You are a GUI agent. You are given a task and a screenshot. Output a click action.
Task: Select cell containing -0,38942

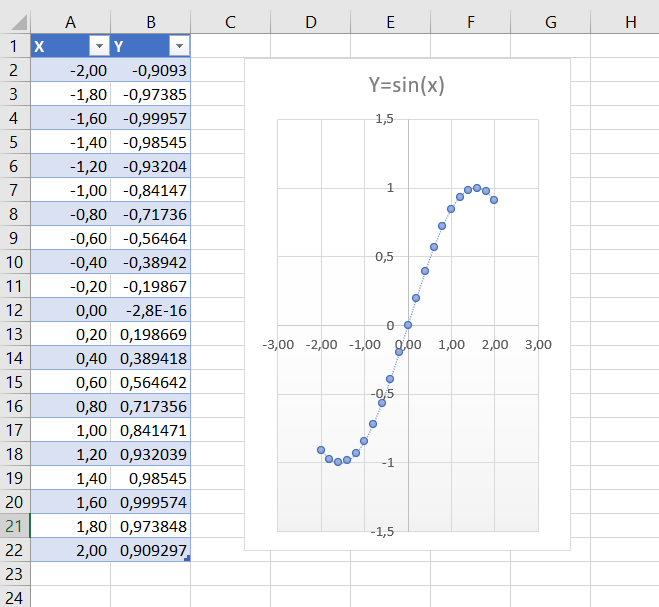coord(150,262)
